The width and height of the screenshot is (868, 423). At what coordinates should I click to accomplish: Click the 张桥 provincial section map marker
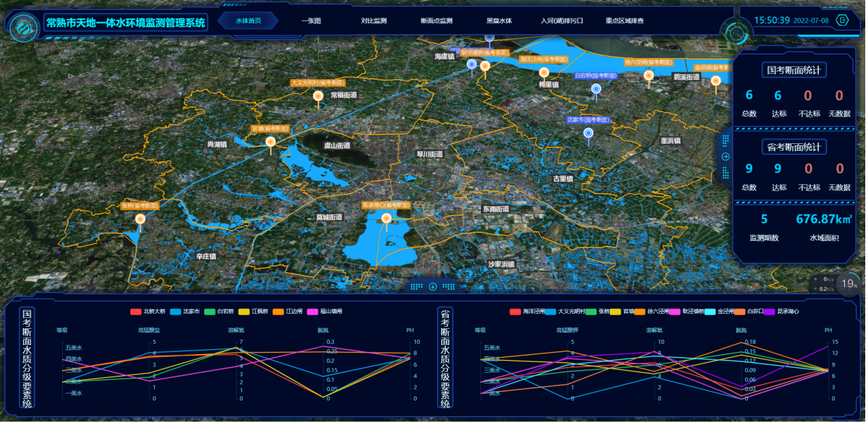(x=141, y=220)
